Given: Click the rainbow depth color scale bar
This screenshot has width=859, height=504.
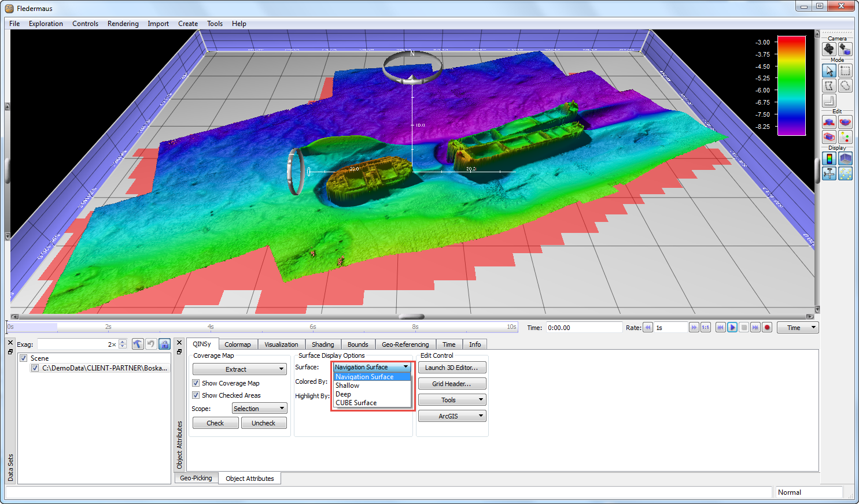Looking at the screenshot, I should 791,86.
